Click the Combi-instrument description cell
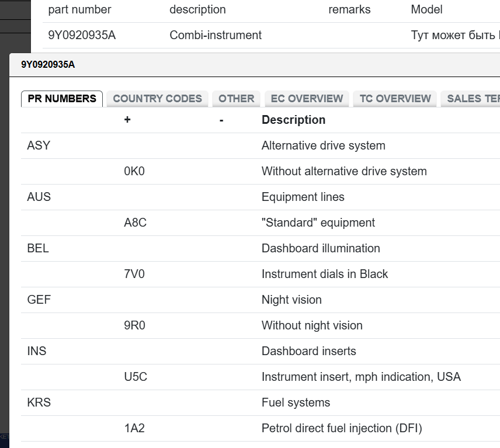 tap(216, 35)
